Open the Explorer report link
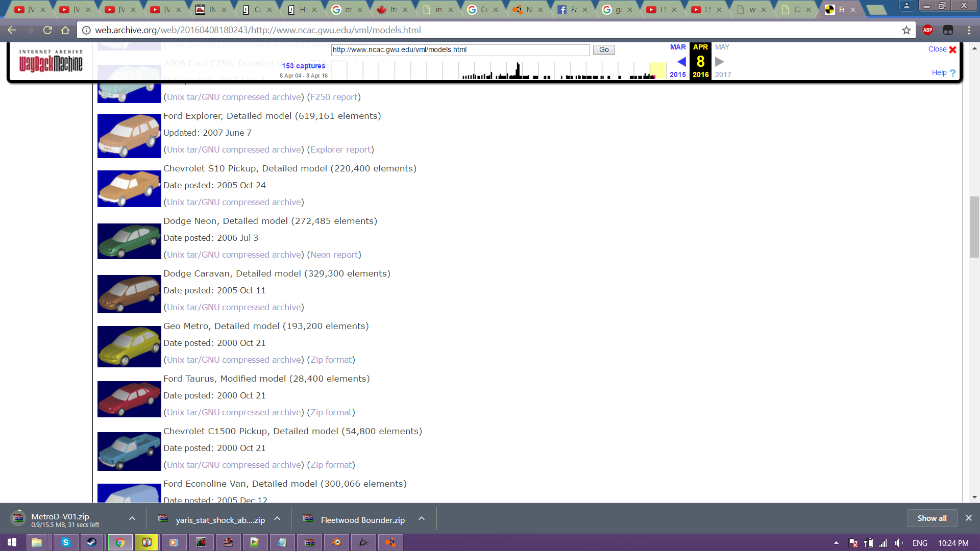980x551 pixels. point(340,149)
